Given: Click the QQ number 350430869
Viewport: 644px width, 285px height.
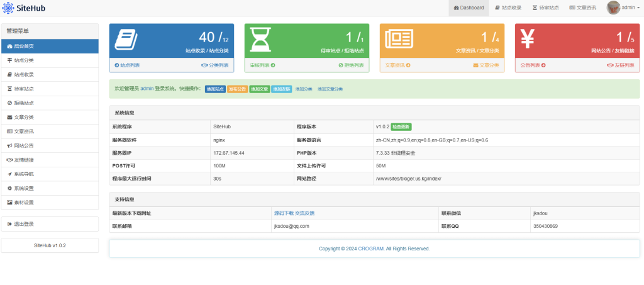Looking at the screenshot, I should tap(545, 226).
